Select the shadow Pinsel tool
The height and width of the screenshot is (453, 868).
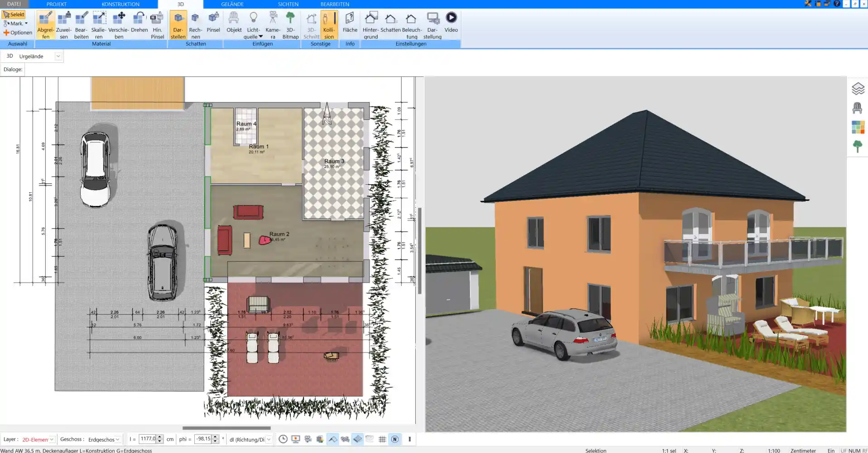213,23
